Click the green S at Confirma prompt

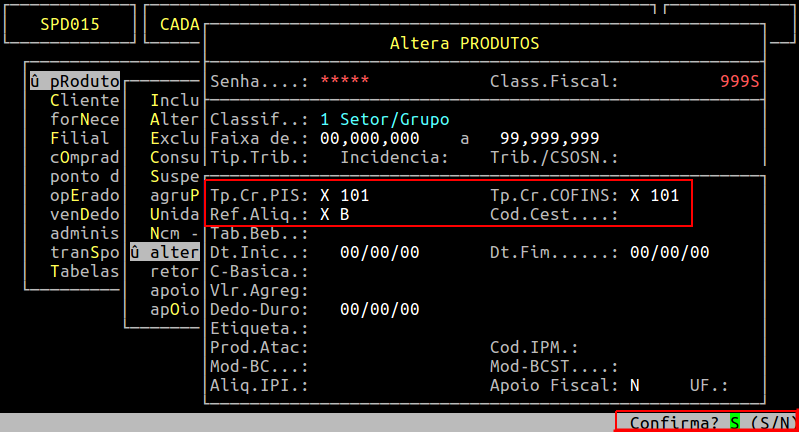(x=734, y=423)
